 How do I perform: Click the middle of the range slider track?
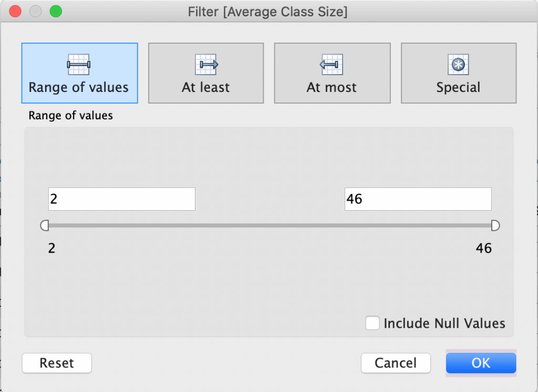pos(270,225)
